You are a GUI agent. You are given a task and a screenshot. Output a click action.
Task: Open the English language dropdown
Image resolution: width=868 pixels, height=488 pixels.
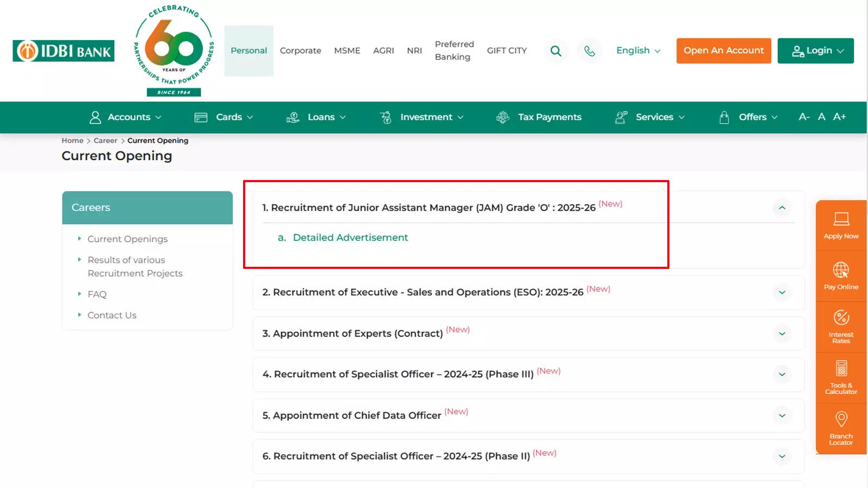click(x=637, y=50)
